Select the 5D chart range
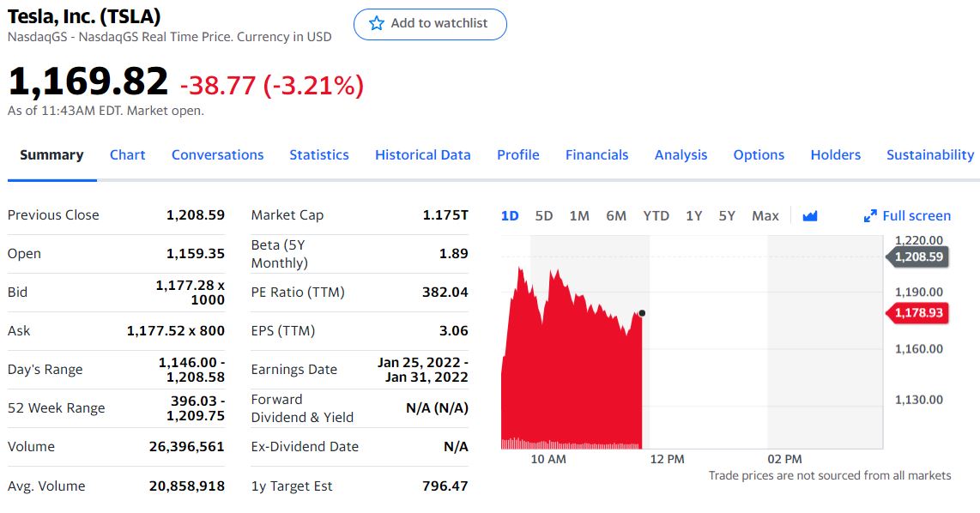Screen dimensions: 980x513 544,216
